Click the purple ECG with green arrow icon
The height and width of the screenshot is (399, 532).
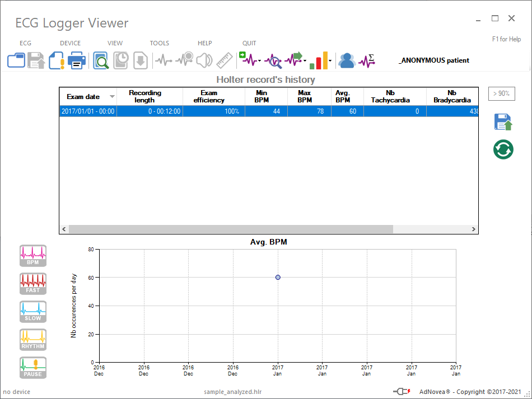(x=248, y=59)
